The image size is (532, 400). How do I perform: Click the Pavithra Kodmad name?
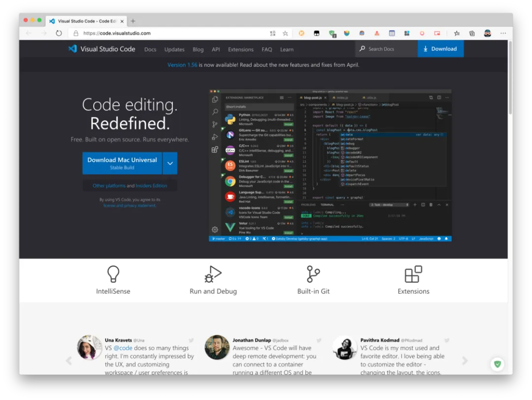[380, 340]
